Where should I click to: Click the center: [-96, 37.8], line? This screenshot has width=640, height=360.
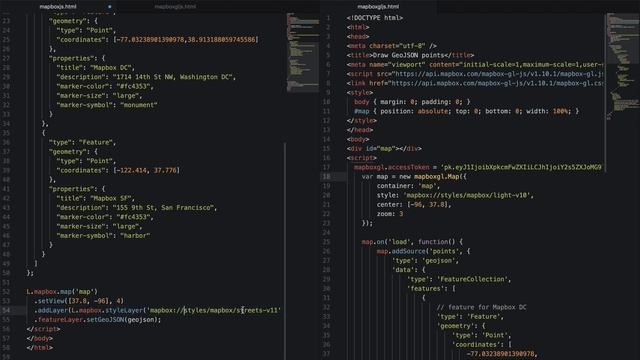414,204
